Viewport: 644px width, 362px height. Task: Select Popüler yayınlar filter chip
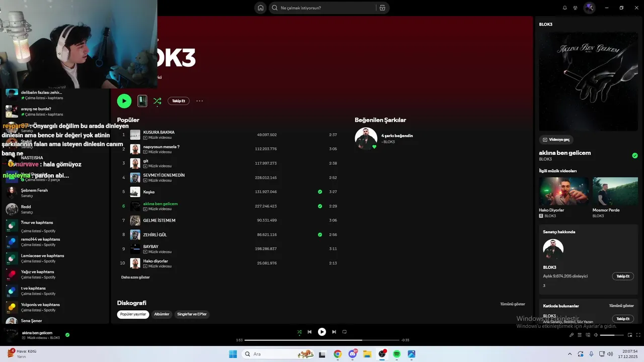point(133,314)
